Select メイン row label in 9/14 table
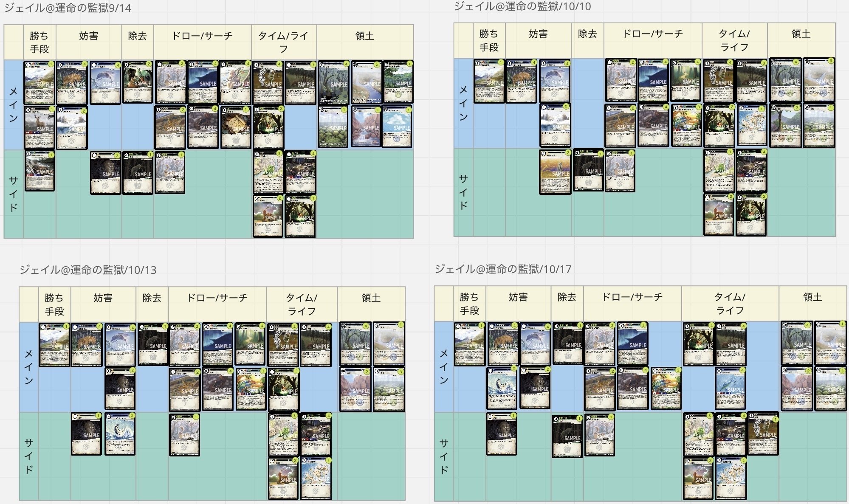The height and width of the screenshot is (504, 849). pos(14,104)
